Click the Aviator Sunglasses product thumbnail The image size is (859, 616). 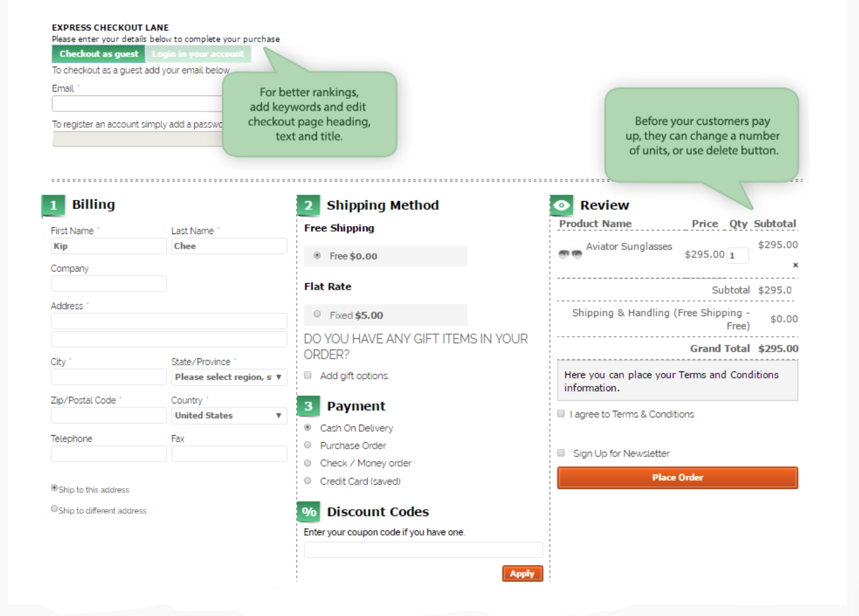570,254
